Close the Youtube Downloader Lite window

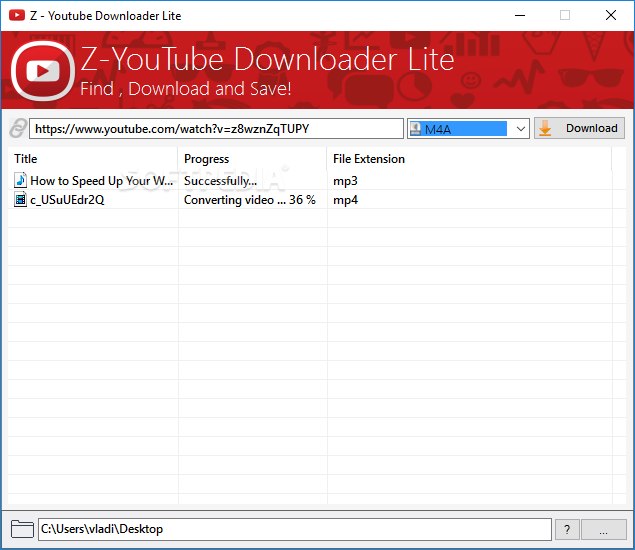coord(611,15)
